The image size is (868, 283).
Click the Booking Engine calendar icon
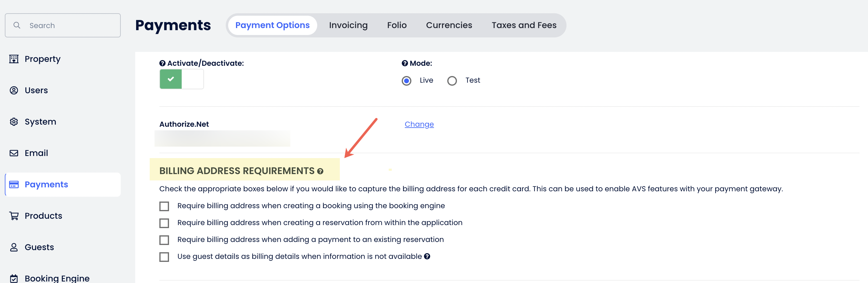tap(14, 278)
